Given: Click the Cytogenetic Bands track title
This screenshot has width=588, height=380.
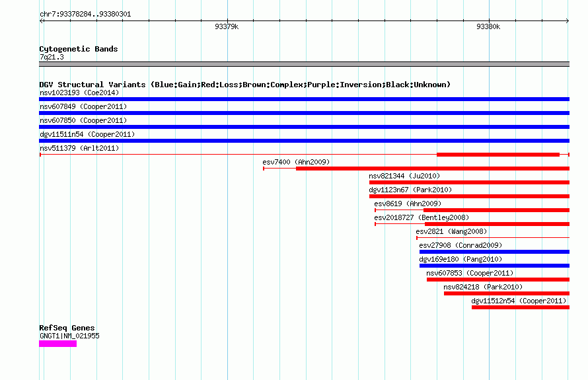Looking at the screenshot, I should [79, 49].
